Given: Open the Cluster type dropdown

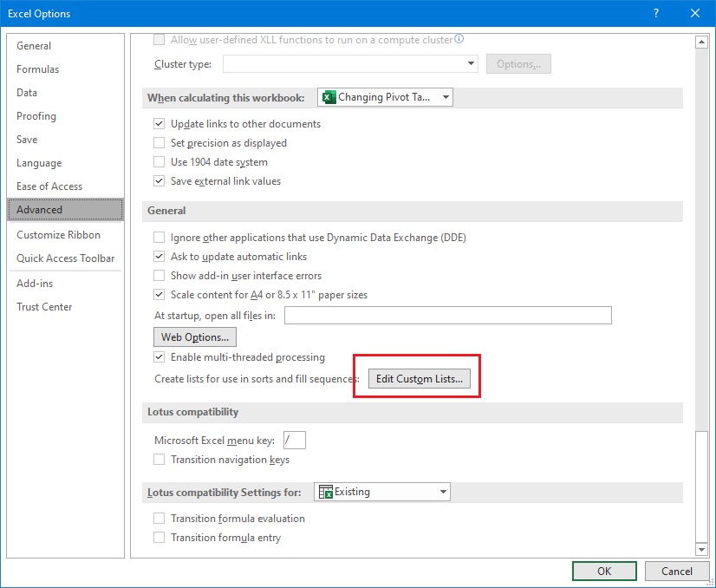Looking at the screenshot, I should click(x=350, y=64).
